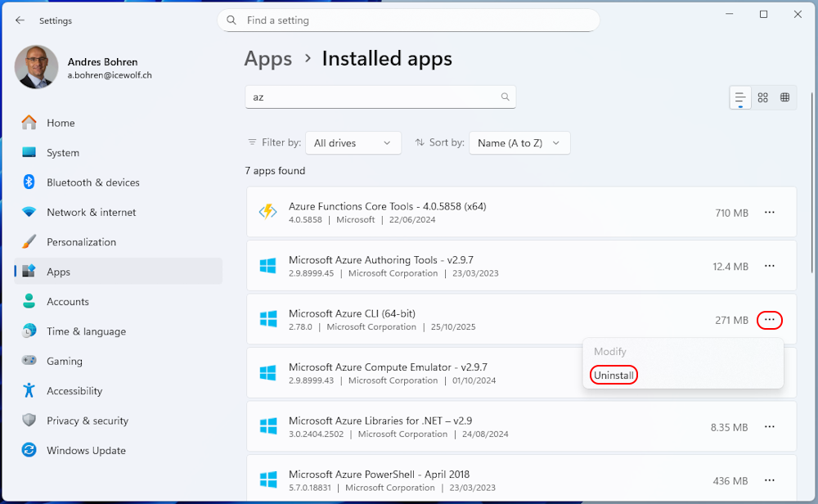This screenshot has height=504, width=818.
Task: Open the Filter by All drives dropdown
Action: pyautogui.click(x=353, y=143)
